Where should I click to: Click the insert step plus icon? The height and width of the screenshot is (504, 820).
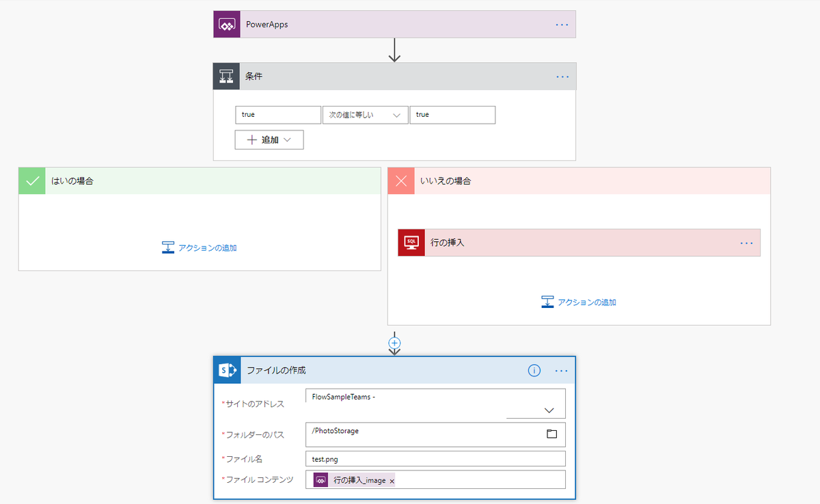coord(394,342)
